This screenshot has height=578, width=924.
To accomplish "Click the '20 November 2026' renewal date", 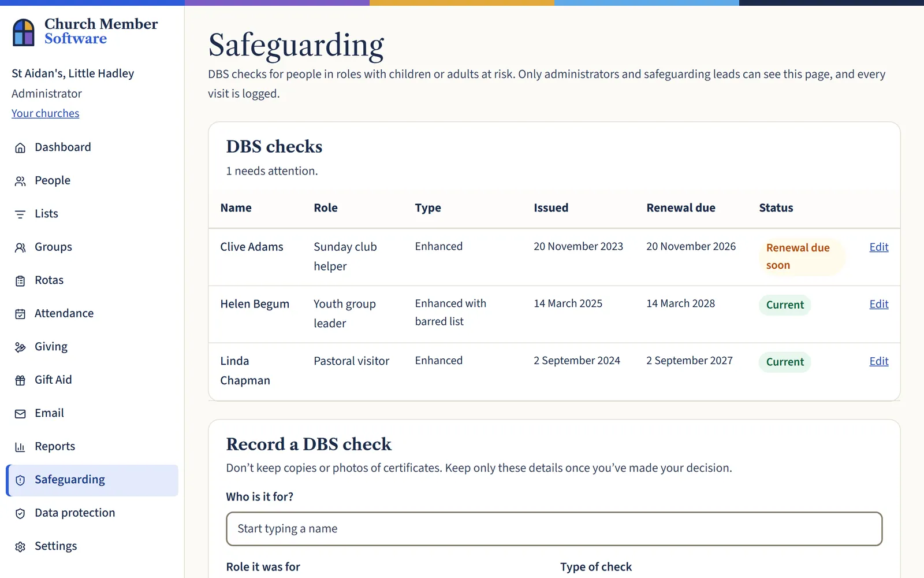I will (x=691, y=246).
